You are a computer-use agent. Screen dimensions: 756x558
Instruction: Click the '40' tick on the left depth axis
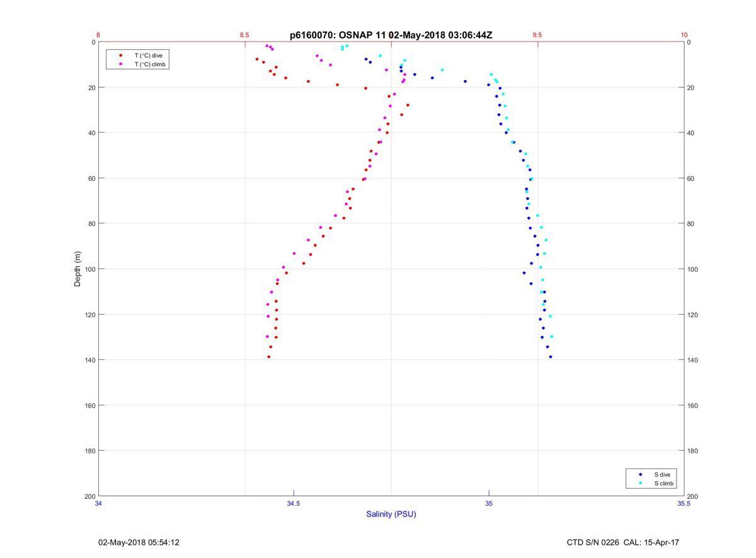click(91, 133)
